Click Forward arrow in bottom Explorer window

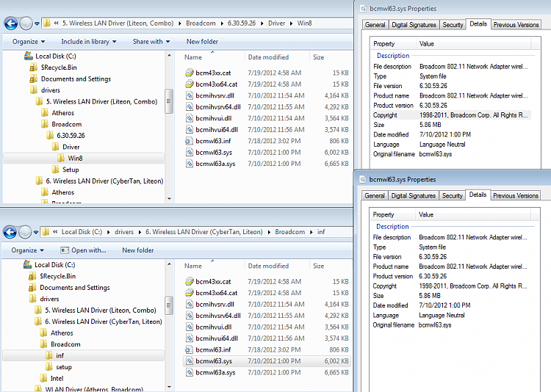pos(25,232)
